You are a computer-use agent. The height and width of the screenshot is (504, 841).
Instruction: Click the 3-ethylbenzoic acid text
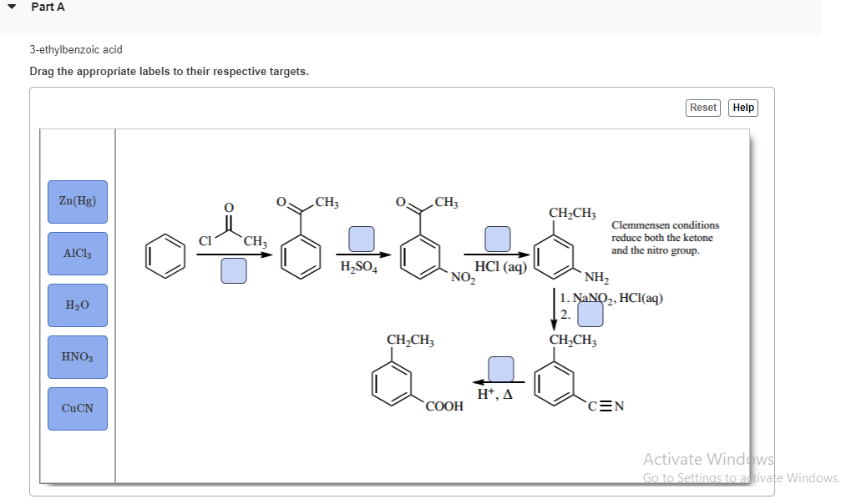[x=75, y=50]
